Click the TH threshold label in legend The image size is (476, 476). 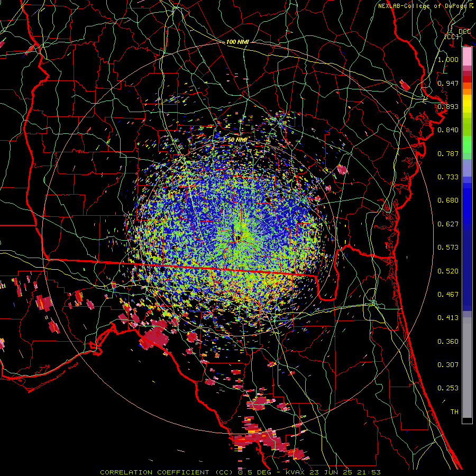pos(454,412)
